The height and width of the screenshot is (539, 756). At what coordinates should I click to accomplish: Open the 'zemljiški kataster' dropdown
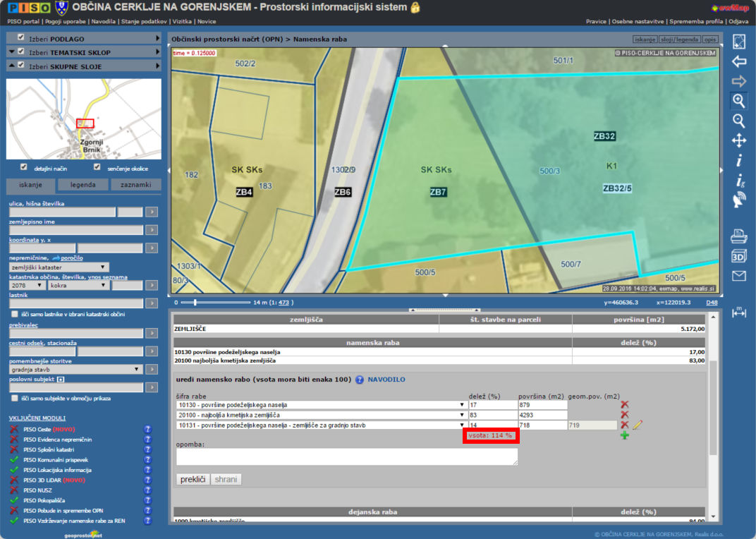pos(59,267)
